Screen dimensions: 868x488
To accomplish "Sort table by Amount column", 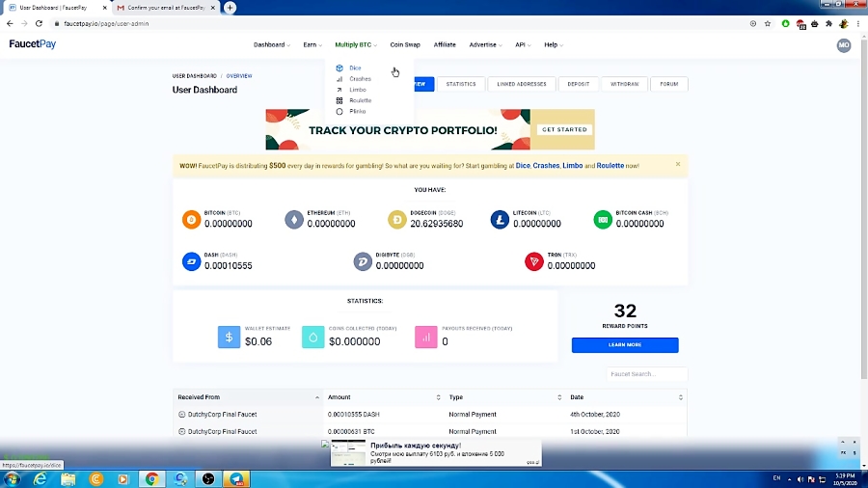I will (x=384, y=397).
